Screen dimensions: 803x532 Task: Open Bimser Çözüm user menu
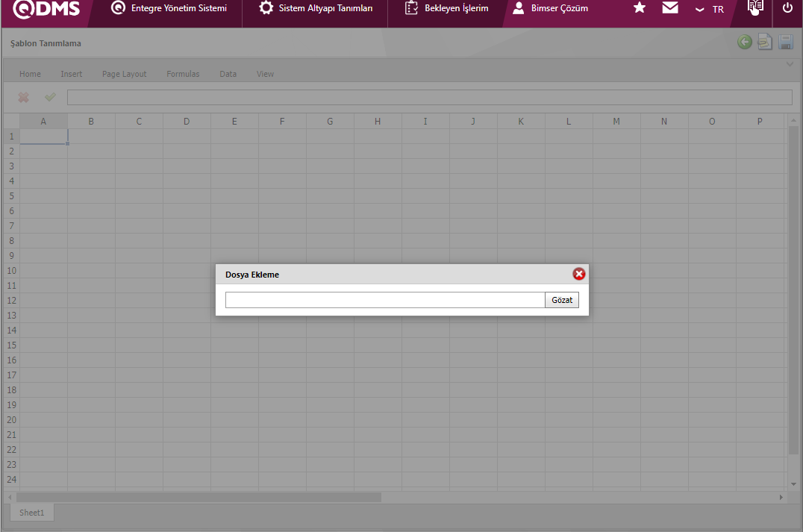(551, 9)
